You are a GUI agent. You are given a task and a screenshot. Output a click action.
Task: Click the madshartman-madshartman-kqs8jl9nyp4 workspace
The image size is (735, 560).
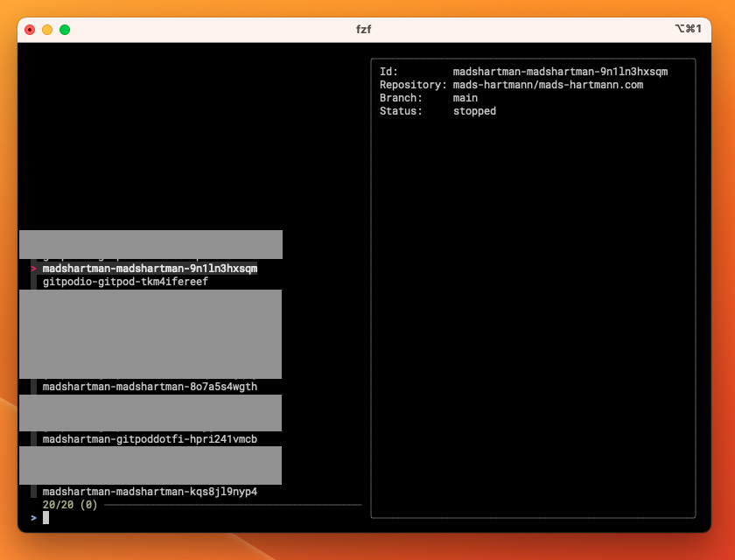tap(150, 492)
